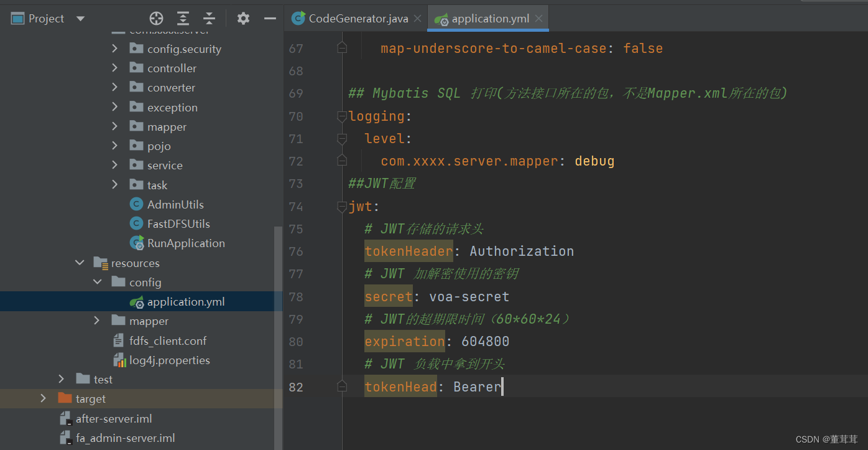Close the application.yml tab

538,19
